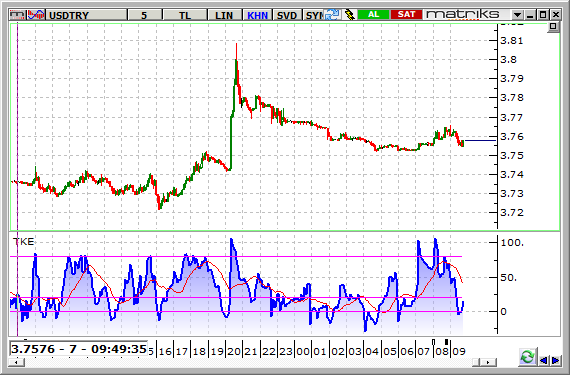The width and height of the screenshot is (570, 375).
Task: Click the SYM toolbar button
Action: 313,15
